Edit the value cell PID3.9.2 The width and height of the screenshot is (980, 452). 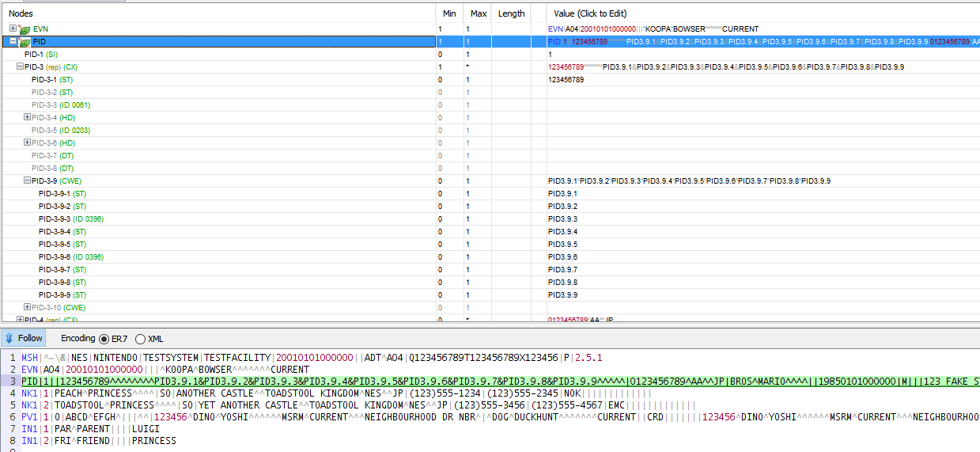[x=763, y=207]
